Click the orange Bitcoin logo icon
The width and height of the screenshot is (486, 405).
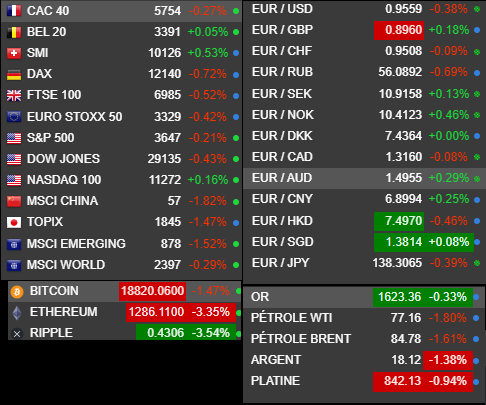click(17, 292)
